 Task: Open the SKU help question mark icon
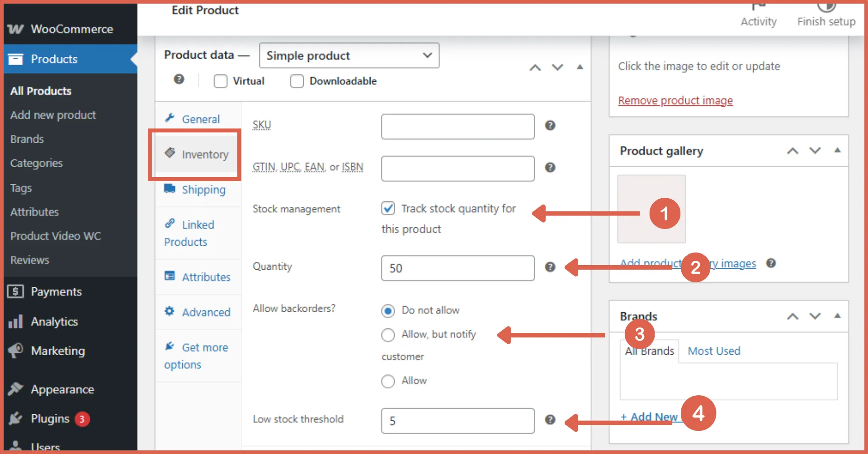tap(550, 126)
